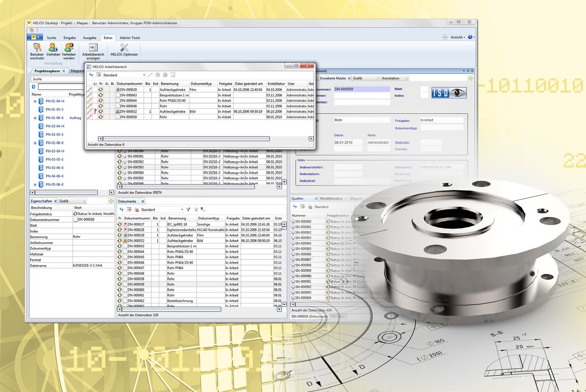Click the refresh arrows icon in HELiOS Arbeitsbereich
Screen dimensions: 586x392
[91, 75]
